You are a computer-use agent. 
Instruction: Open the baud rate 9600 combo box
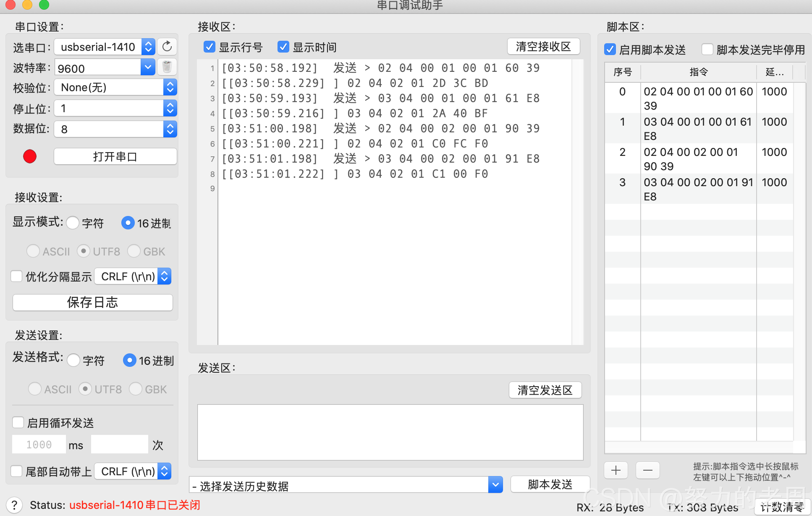148,67
